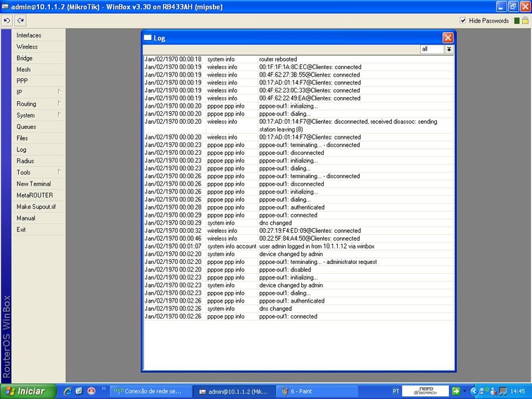
Task: Click the WinBox title bar icon
Action: click(x=5, y=7)
